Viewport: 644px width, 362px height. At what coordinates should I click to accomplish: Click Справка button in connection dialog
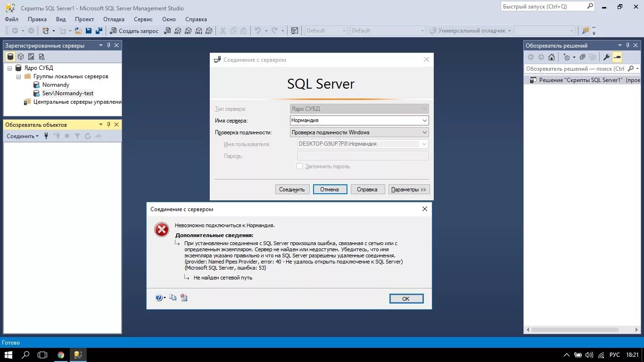click(x=367, y=189)
